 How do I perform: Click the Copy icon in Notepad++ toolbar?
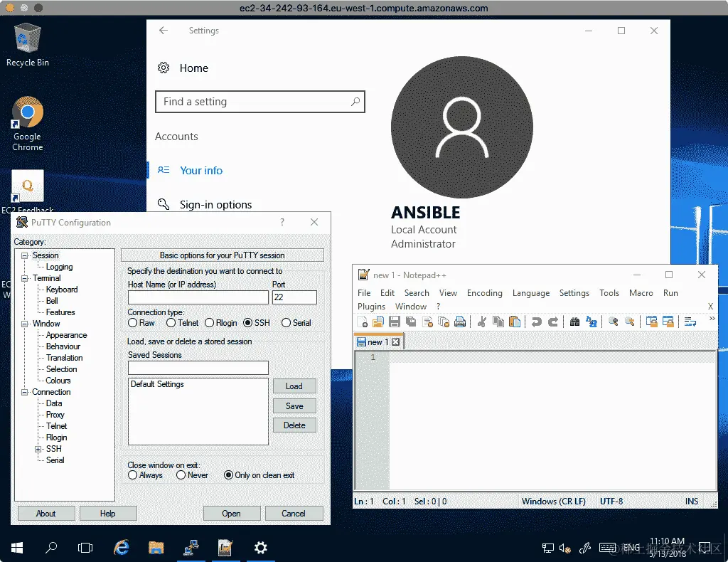[x=498, y=322]
